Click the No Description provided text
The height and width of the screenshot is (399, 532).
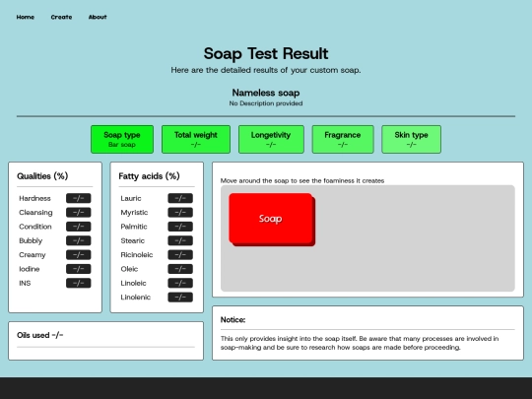coord(266,103)
